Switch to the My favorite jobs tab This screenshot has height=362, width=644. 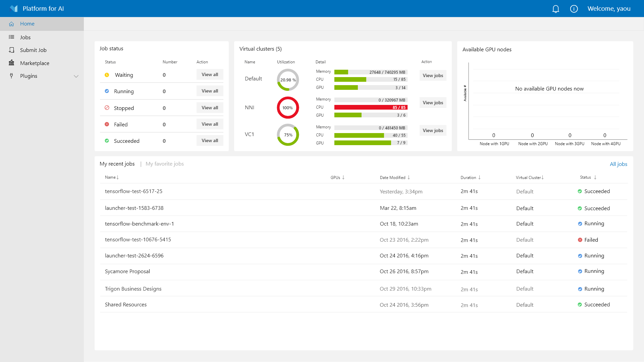click(x=164, y=164)
